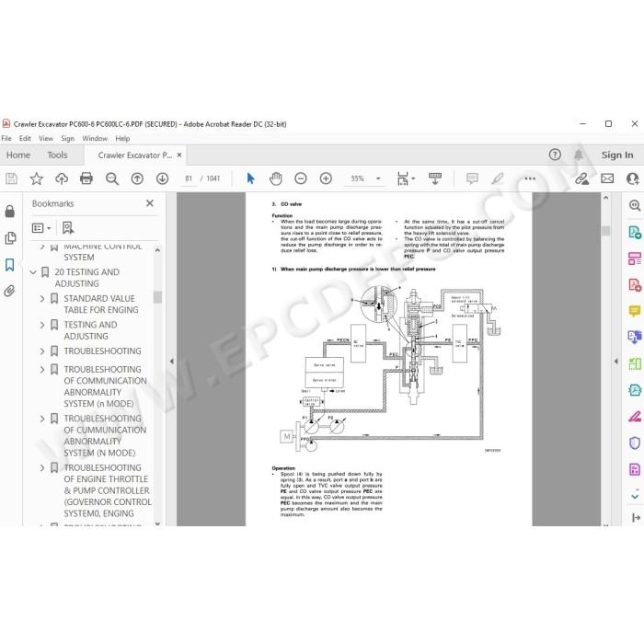Open Create PDF tool in right pane
Screen dimensions: 644x644
coord(635,284)
